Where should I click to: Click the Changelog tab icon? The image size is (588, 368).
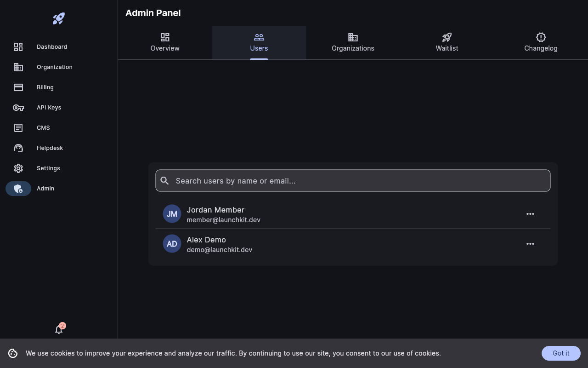click(541, 37)
